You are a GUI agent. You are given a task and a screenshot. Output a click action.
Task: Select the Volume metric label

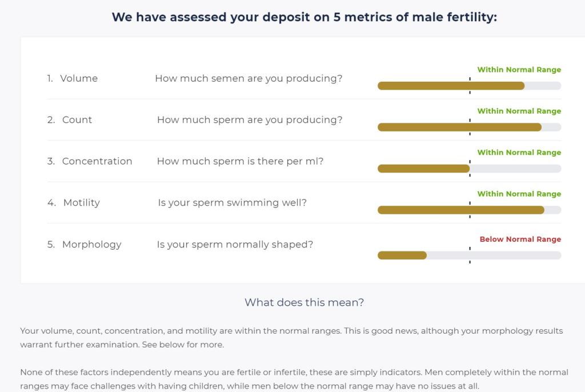coord(79,78)
